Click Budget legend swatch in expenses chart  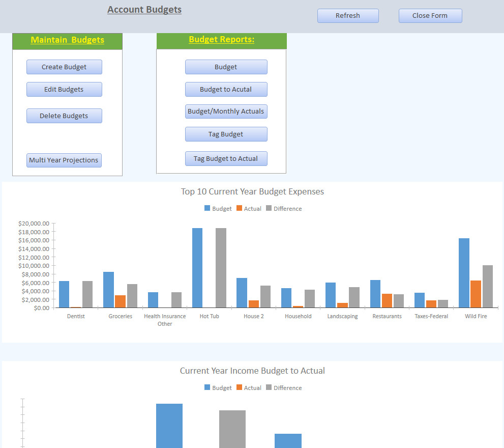207,208
